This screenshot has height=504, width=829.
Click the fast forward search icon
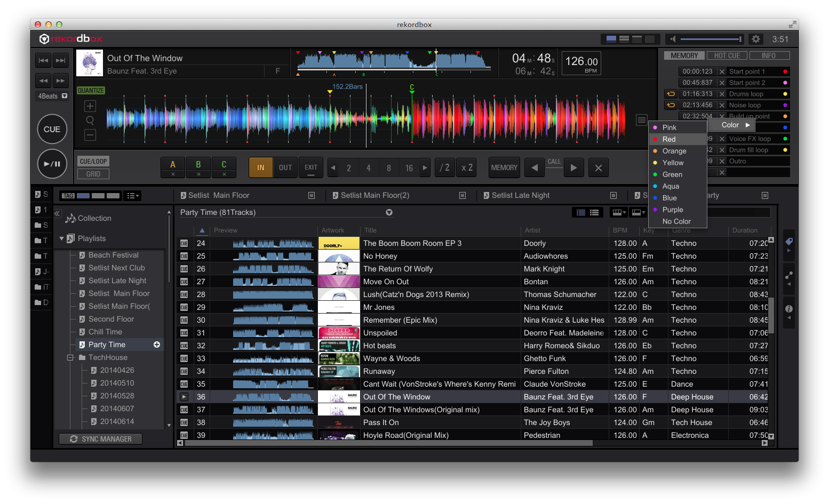point(61,81)
